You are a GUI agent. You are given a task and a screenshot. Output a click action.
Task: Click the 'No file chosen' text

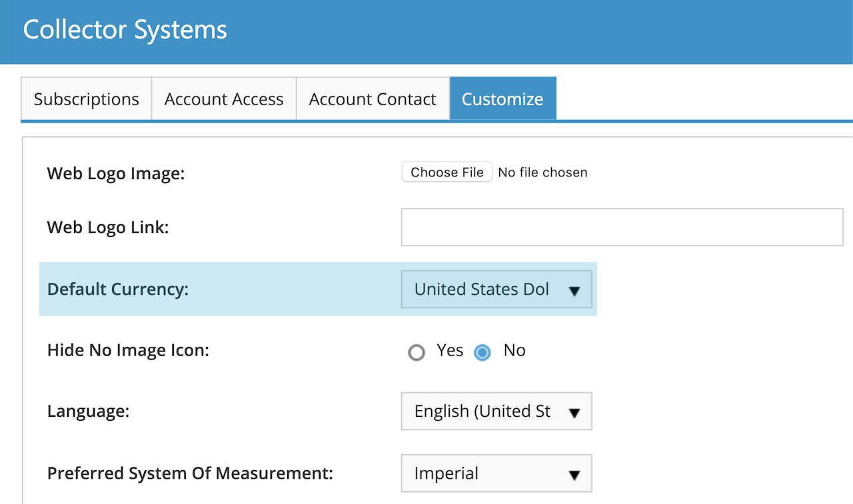coord(542,172)
